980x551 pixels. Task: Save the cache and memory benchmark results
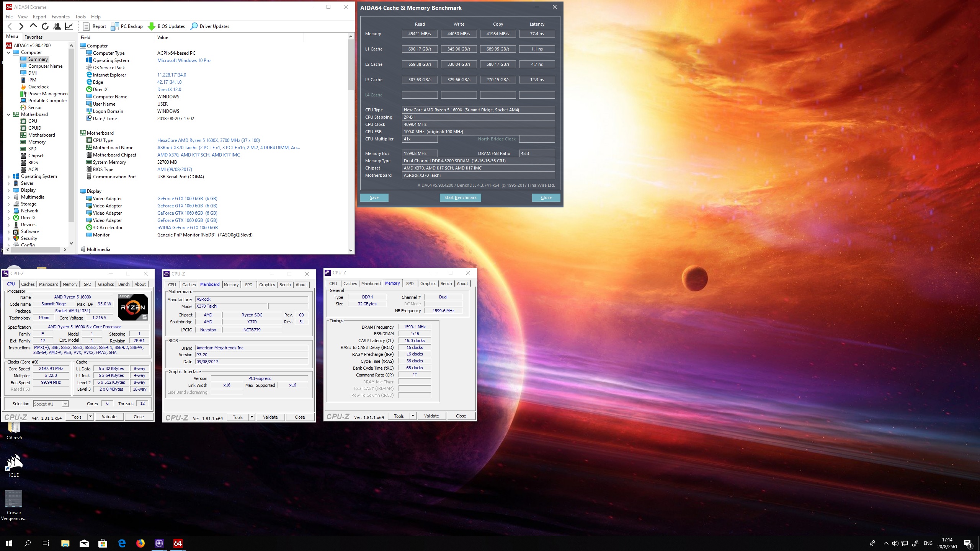374,197
